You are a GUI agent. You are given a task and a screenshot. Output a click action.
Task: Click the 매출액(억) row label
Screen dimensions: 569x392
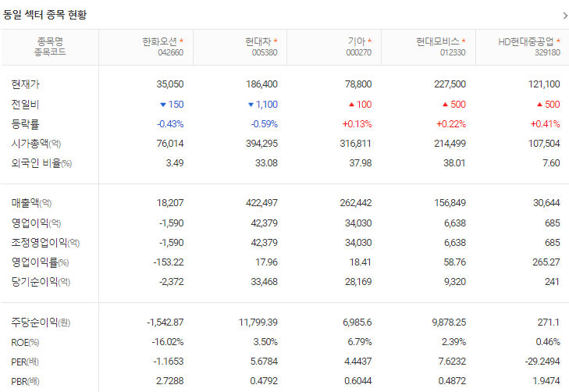31,203
